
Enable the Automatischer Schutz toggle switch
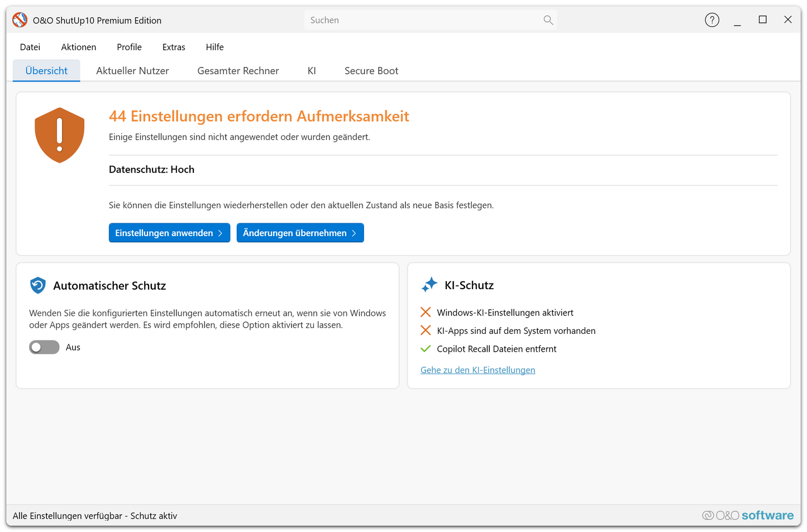(44, 347)
